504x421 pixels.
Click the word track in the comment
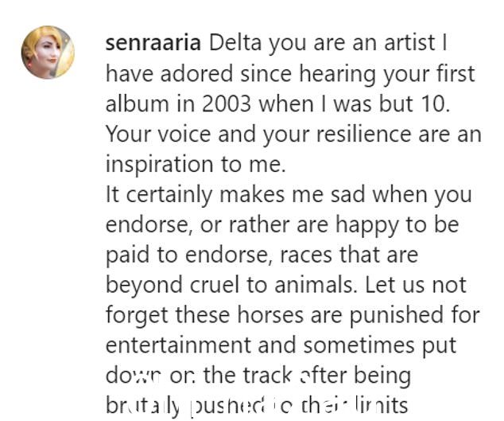pyautogui.click(x=267, y=376)
